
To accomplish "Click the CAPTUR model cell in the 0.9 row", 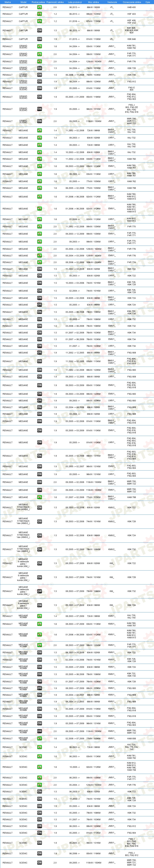I will point(23,7).
